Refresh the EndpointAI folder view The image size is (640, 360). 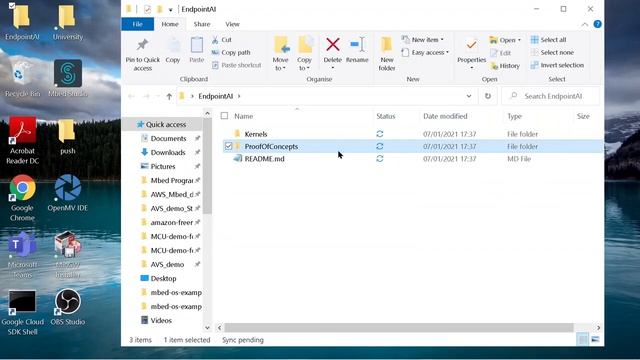(x=488, y=96)
